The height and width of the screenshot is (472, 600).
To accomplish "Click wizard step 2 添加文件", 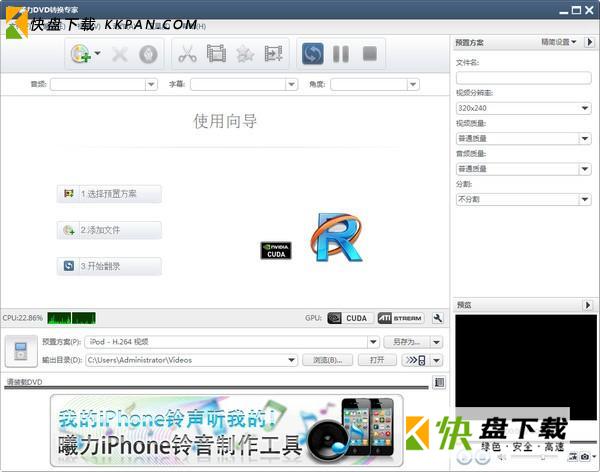I will [109, 230].
